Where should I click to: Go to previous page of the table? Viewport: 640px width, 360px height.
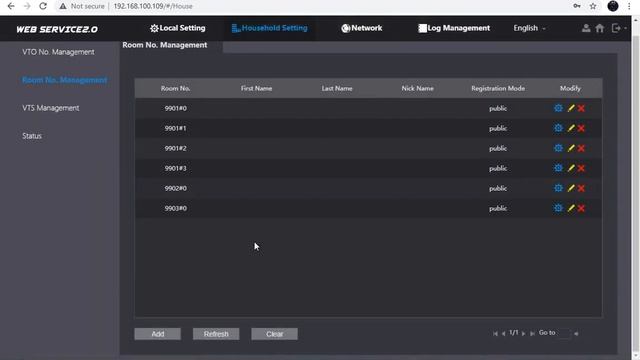point(503,333)
